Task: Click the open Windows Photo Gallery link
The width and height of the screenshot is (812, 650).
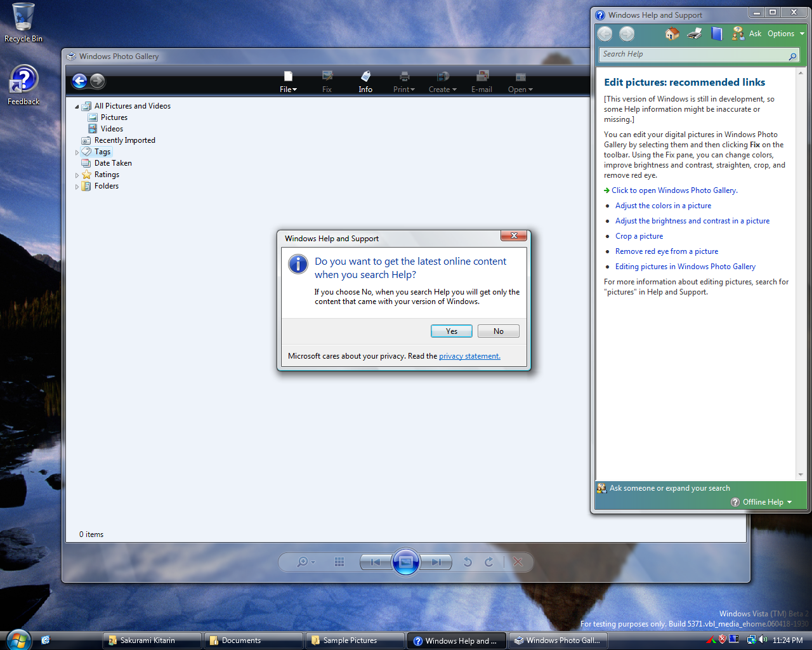Action: pyautogui.click(x=674, y=190)
